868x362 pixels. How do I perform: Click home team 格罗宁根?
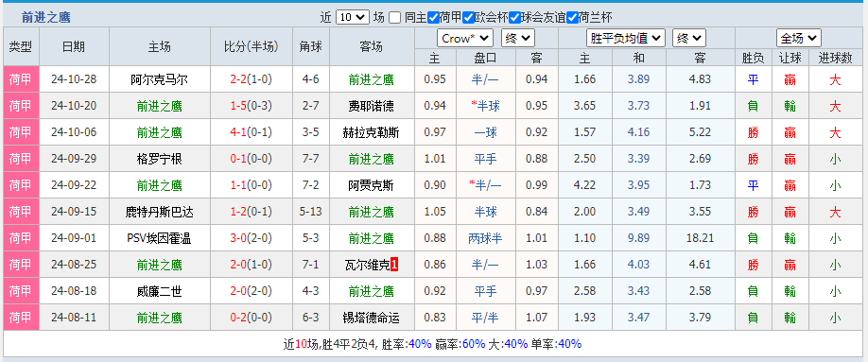click(160, 160)
